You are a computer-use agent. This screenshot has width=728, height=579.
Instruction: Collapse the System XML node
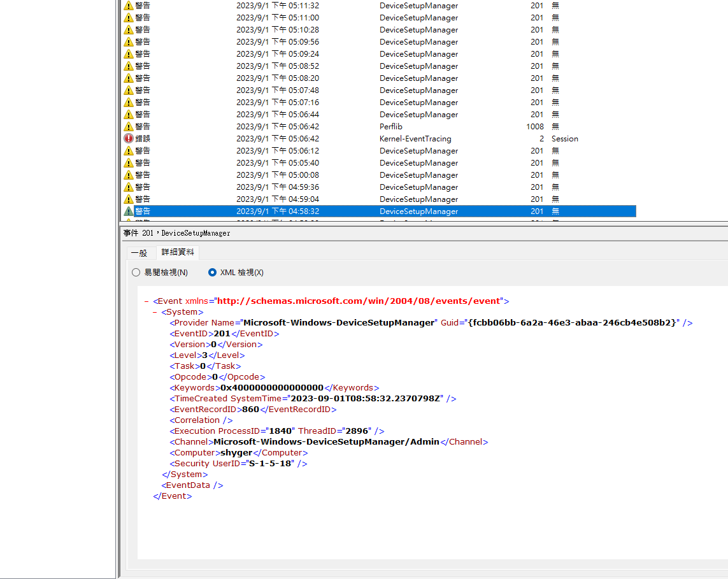pos(155,312)
